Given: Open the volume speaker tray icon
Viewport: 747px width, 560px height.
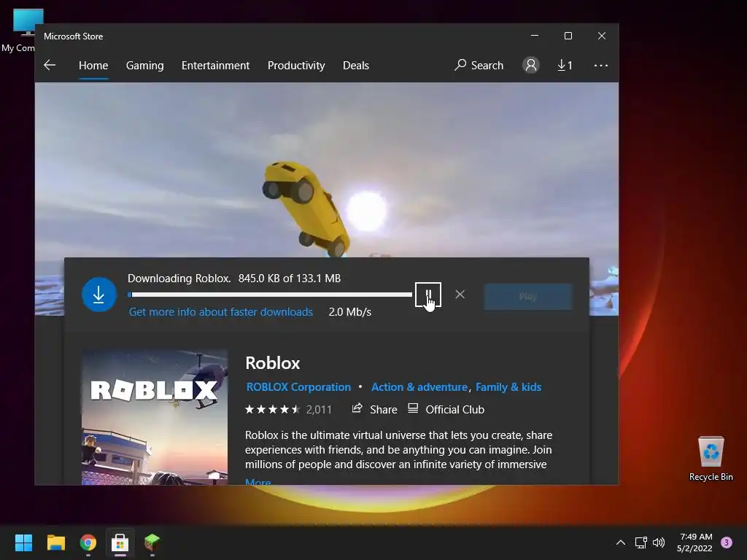Looking at the screenshot, I should click(x=659, y=542).
